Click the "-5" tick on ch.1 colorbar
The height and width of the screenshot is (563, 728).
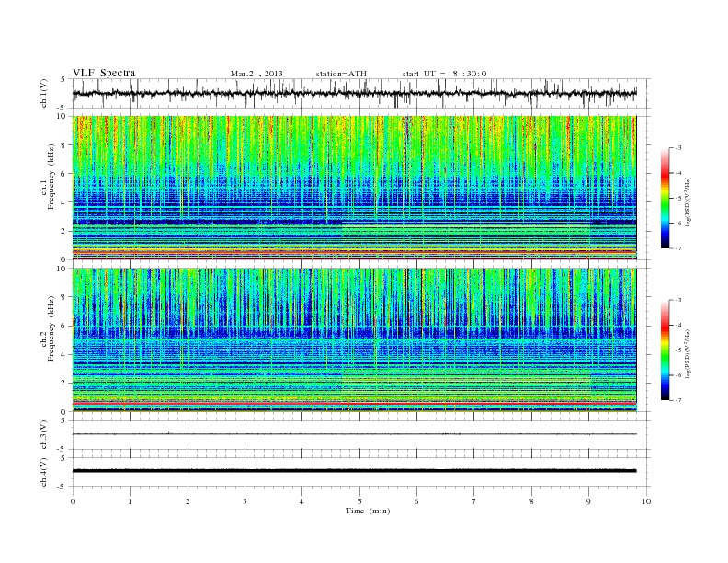click(678, 199)
